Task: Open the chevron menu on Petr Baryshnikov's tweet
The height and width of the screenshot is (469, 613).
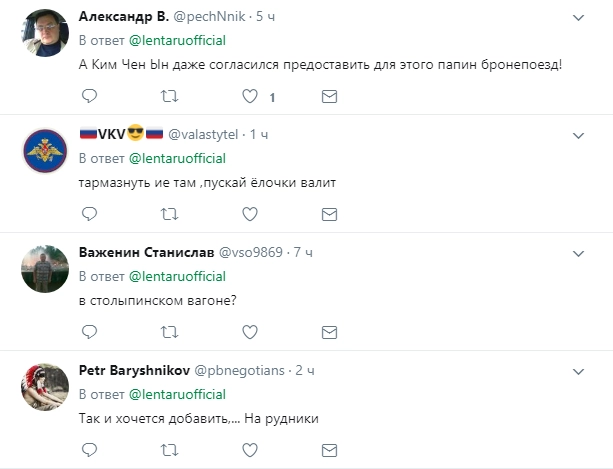Action: point(578,370)
